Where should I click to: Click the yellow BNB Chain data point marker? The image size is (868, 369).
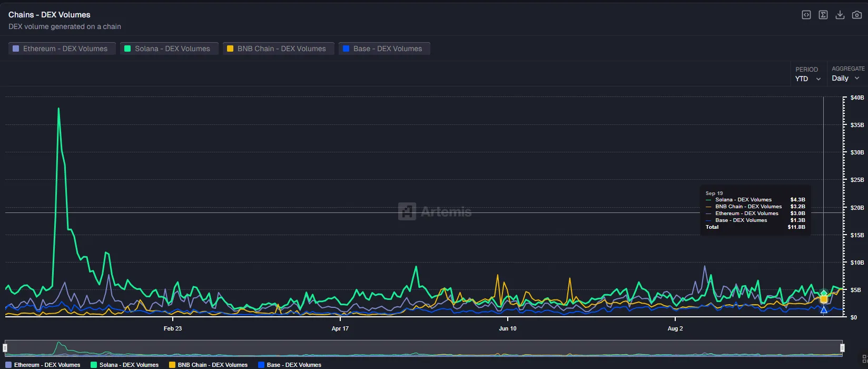point(824,299)
